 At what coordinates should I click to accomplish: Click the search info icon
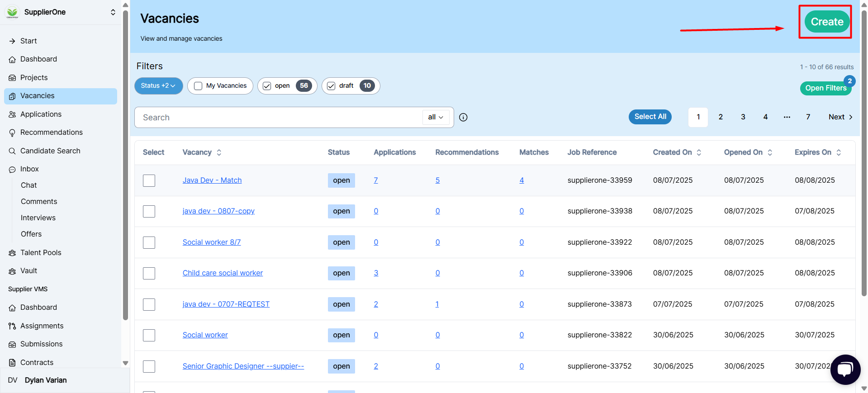coord(463,117)
